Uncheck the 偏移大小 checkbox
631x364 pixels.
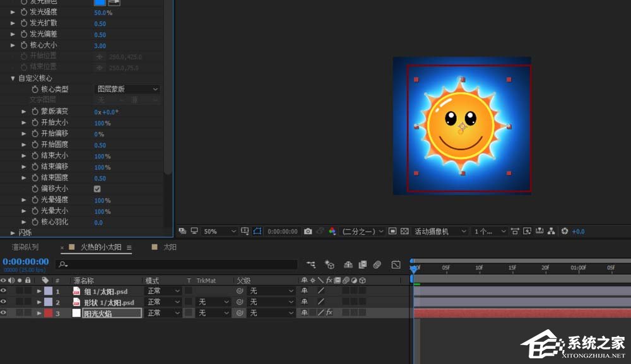pos(97,189)
